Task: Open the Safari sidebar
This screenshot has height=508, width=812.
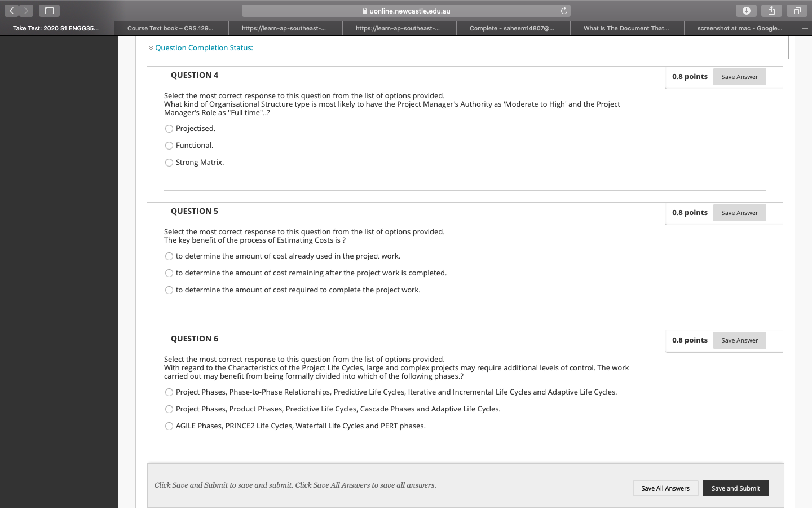Action: coord(48,10)
